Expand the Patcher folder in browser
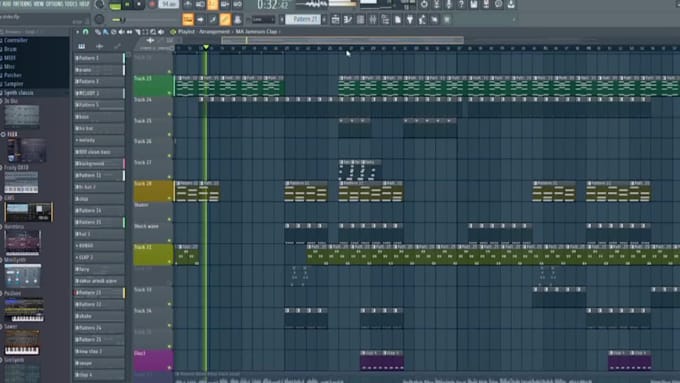Viewport: 680px width, 383px height. pyautogui.click(x=13, y=75)
